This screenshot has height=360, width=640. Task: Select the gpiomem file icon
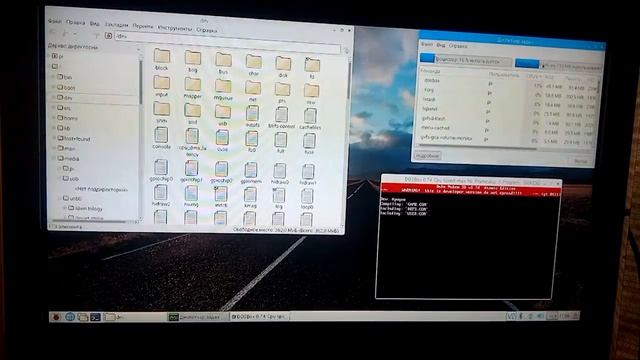(251, 170)
